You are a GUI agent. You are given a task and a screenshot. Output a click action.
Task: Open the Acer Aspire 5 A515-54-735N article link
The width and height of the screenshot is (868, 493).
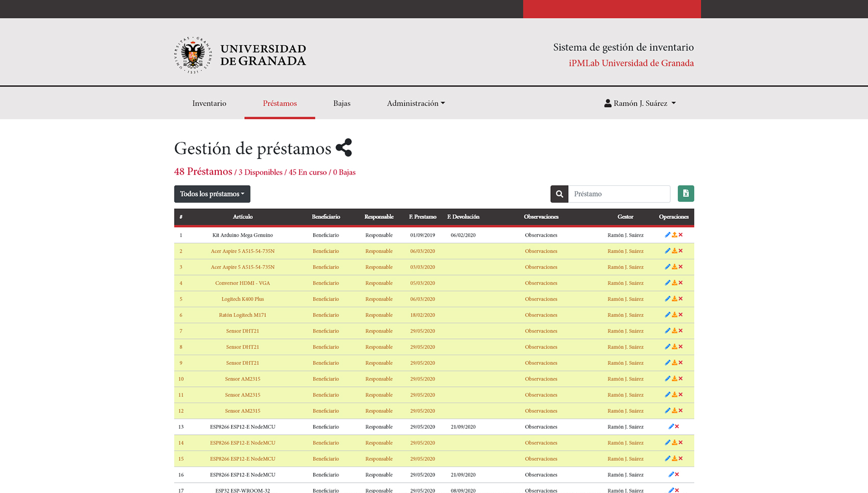[242, 251]
